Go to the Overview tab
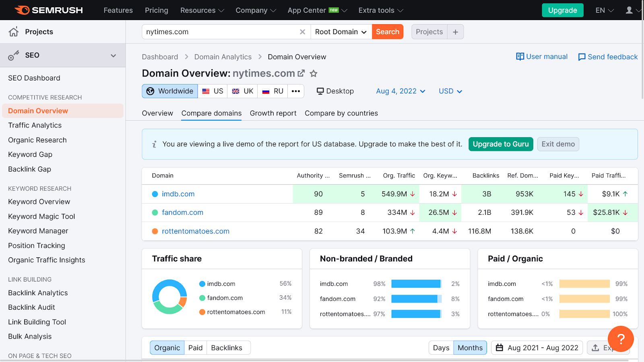Screen dimensions: 644x362 [157, 113]
